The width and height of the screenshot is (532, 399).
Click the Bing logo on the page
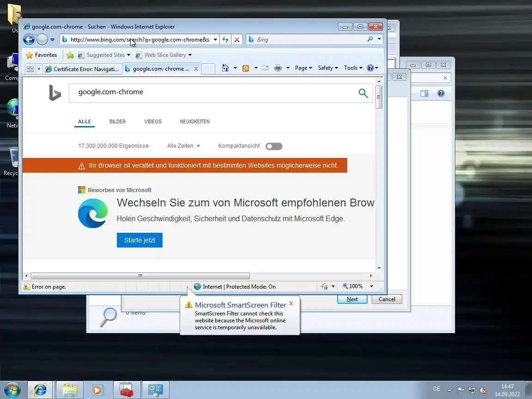click(55, 93)
